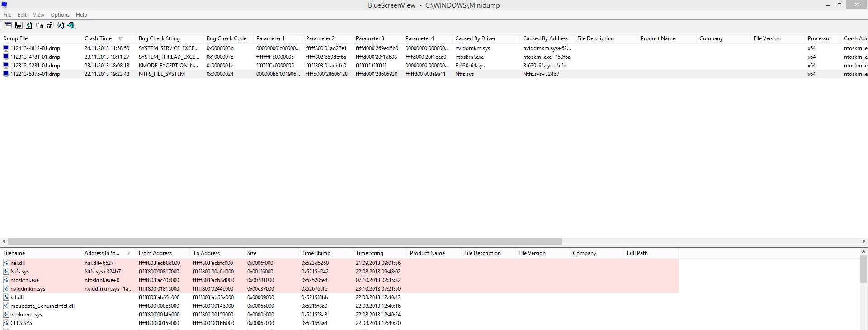Click the Rt630x64.sys caused by driver cell
Viewport: 868px width, 330px height.
pos(470,65)
